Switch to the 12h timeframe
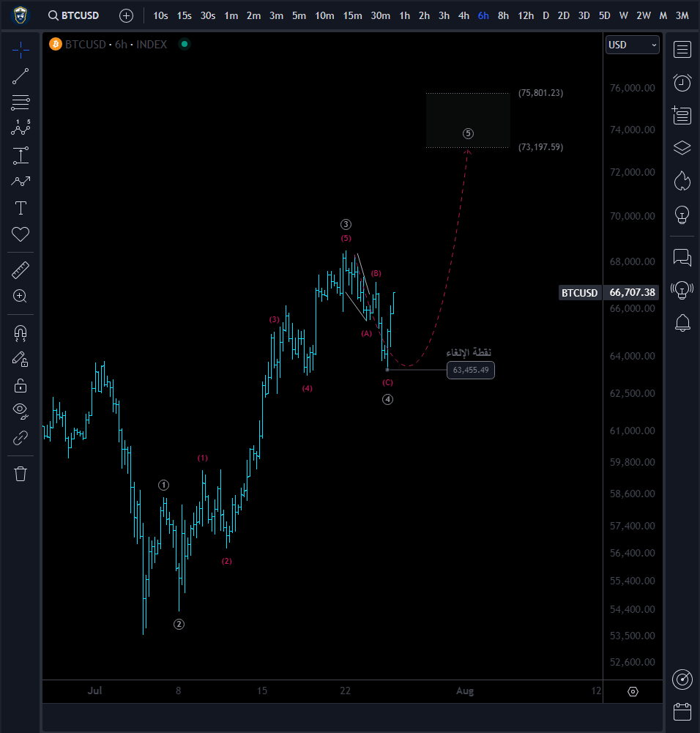This screenshot has height=733, width=700. click(x=526, y=15)
